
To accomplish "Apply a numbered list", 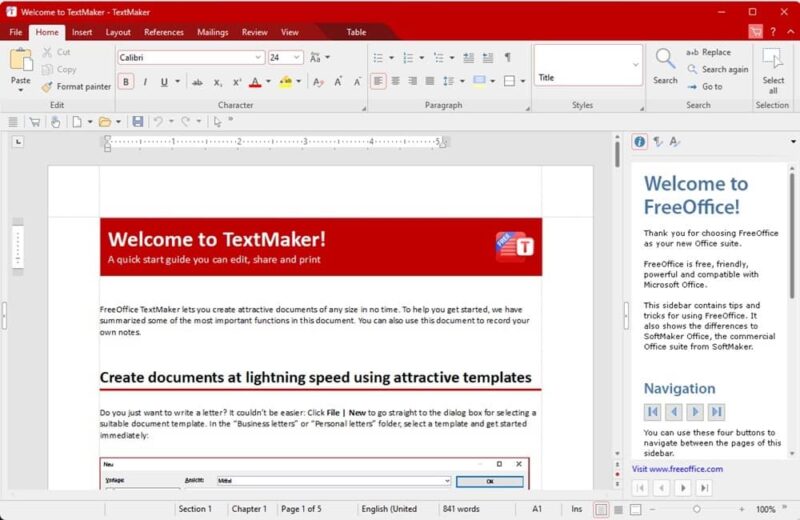I will [x=408, y=58].
